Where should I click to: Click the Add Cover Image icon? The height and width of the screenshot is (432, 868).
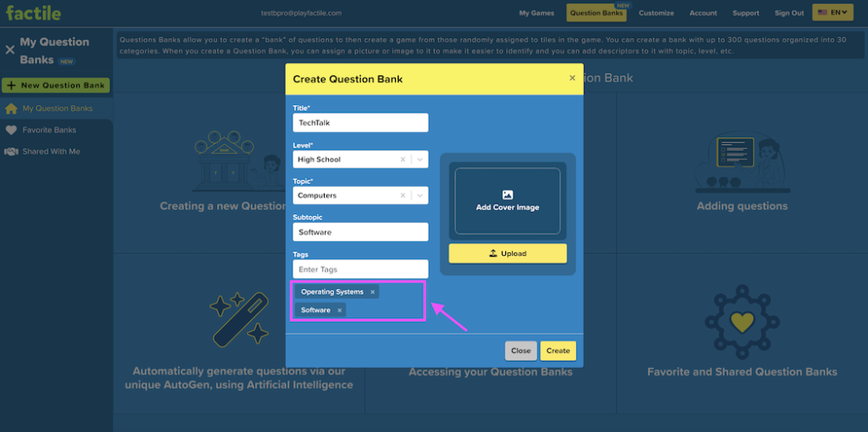pos(508,195)
